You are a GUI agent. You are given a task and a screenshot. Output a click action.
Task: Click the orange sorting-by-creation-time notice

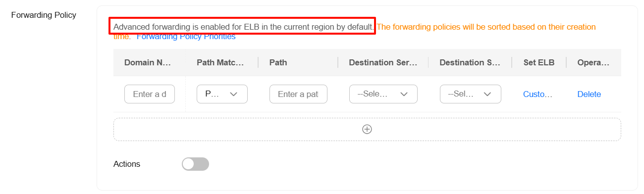(355, 31)
